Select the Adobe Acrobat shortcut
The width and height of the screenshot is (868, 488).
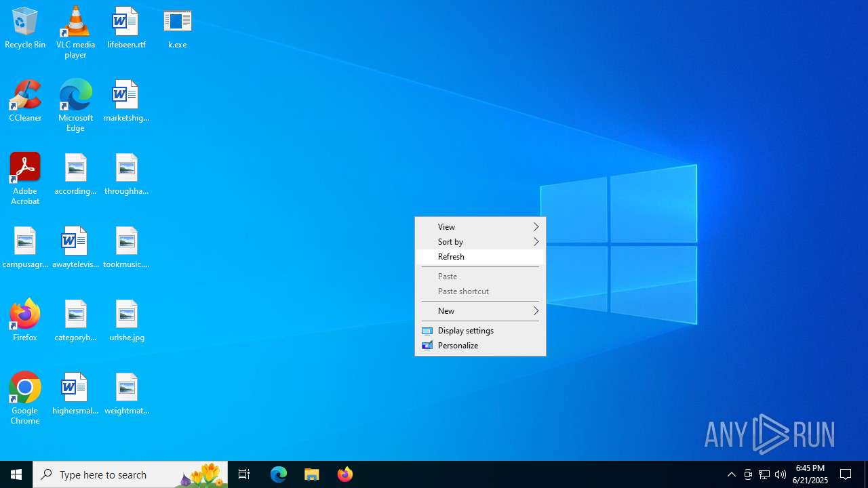[x=25, y=179]
